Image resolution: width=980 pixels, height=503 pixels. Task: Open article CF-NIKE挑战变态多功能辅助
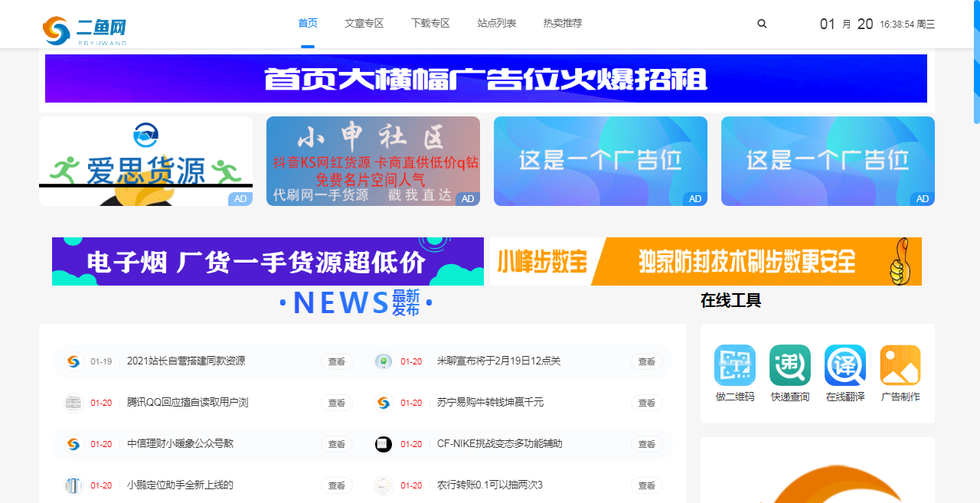(499, 444)
